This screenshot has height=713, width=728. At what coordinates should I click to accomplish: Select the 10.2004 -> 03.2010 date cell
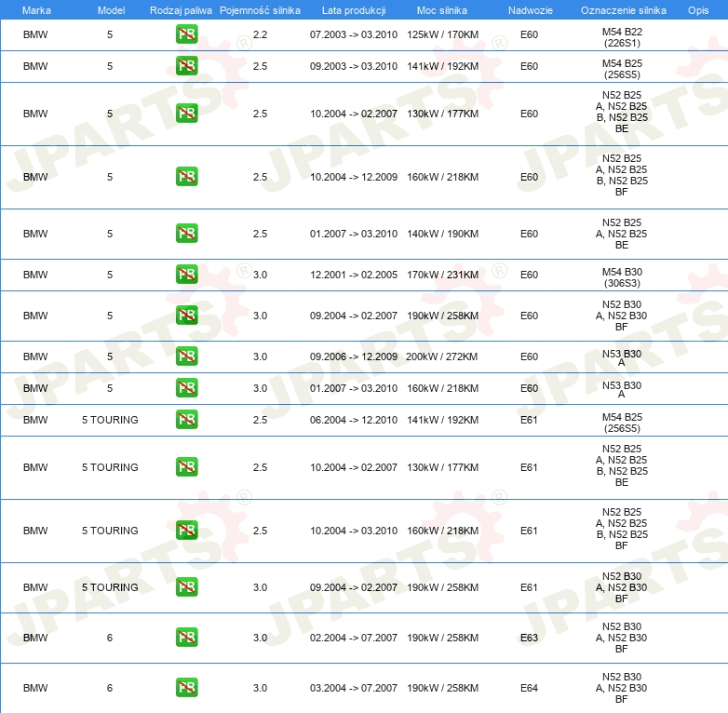(x=354, y=531)
